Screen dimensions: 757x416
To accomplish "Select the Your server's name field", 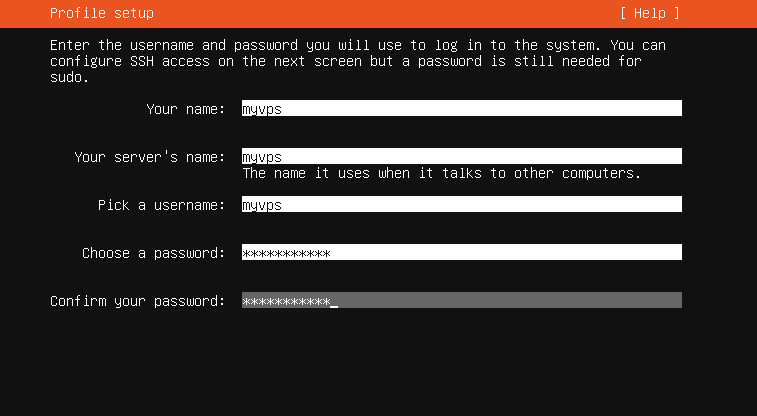I will pyautogui.click(x=462, y=156).
